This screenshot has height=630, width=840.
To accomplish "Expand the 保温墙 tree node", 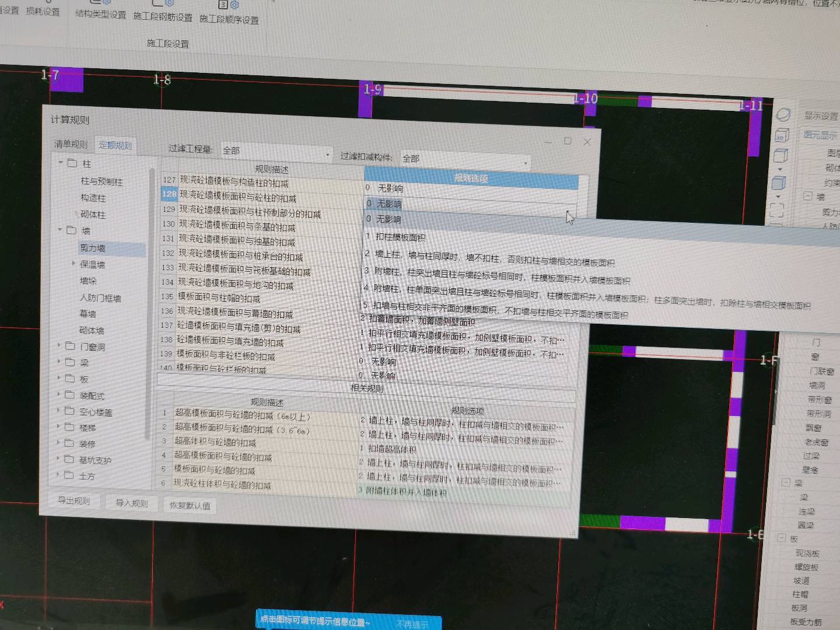I will coord(73,264).
